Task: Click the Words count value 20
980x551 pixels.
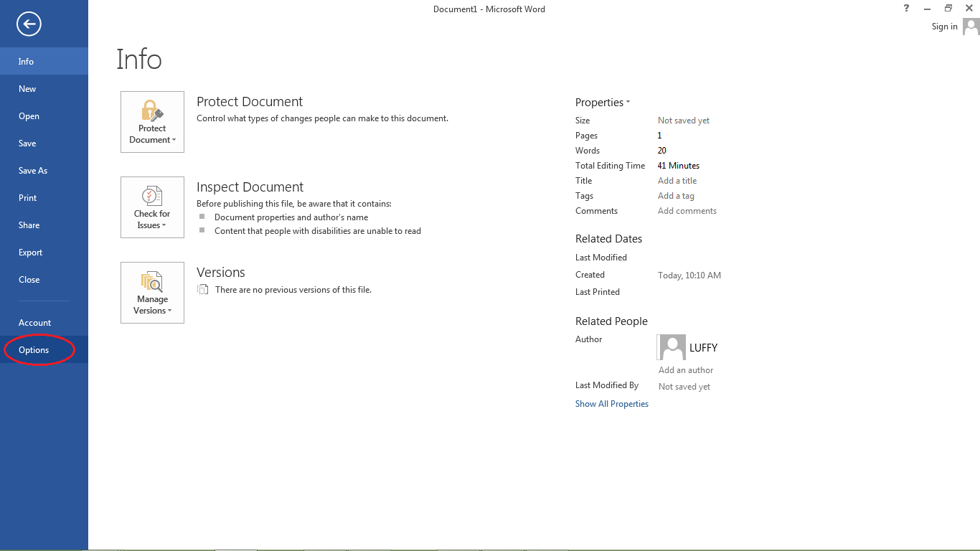Action: pyautogui.click(x=661, y=151)
